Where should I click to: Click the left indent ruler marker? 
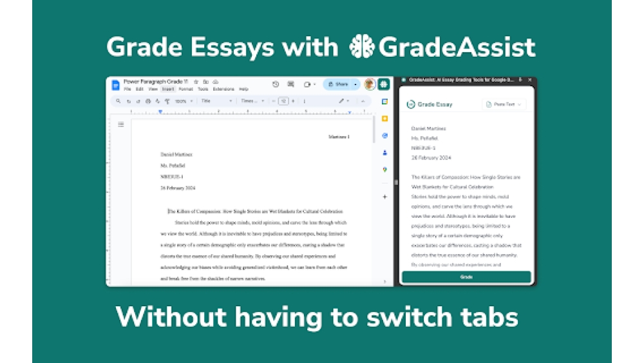(160, 112)
